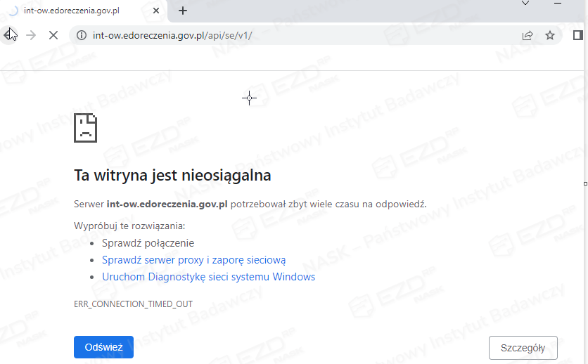The image size is (588, 364).
Task: Open the browser side panel
Action: [578, 35]
